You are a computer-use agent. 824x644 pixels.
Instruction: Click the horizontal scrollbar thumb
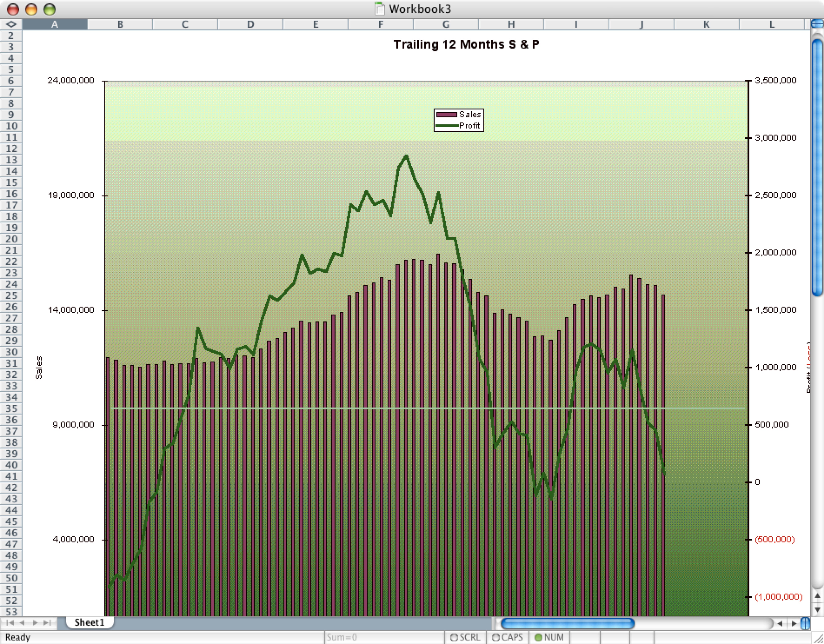tap(567, 623)
